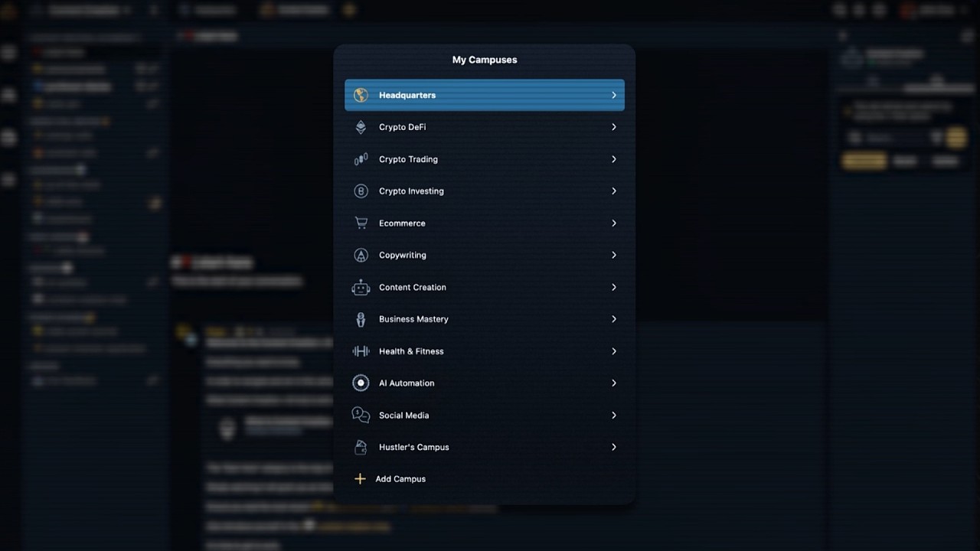Click the Add Campus button label

coord(400,479)
